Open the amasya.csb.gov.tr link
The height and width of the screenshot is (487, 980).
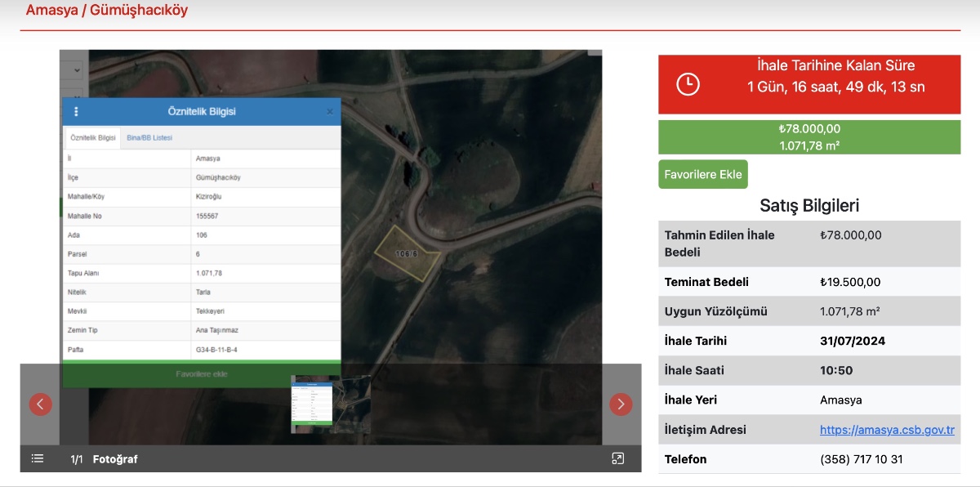coord(887,430)
